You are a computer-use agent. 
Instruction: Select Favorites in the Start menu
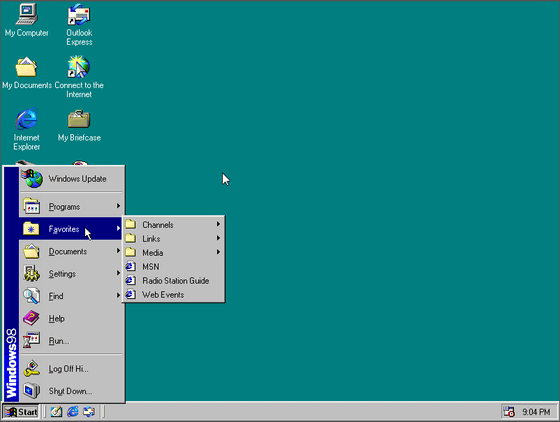[71, 228]
